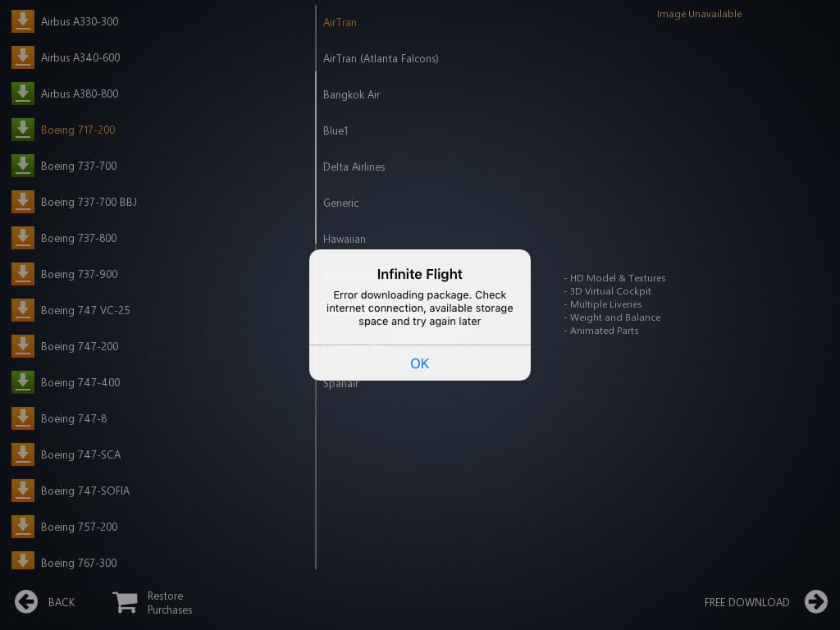Image resolution: width=840 pixels, height=630 pixels.
Task: Click Weight and Balance feature line
Action: pos(612,317)
